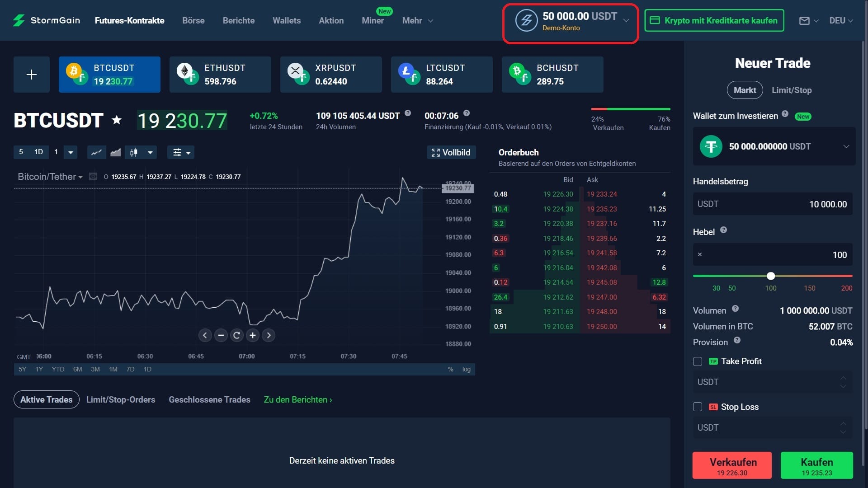Add a new instrument with plus tile
The width and height of the screenshot is (868, 488).
[x=32, y=75]
